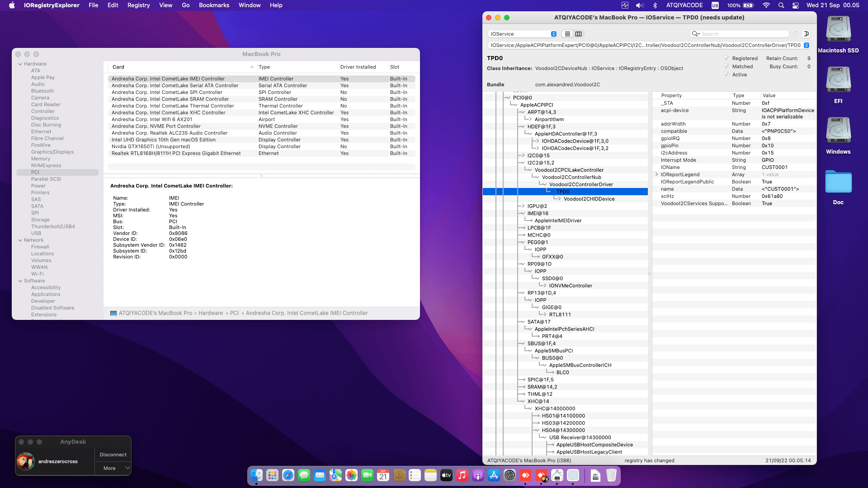This screenshot has width=868, height=488.
Task: Click the Hardware breadcrumb in path bar
Action: pyautogui.click(x=210, y=313)
